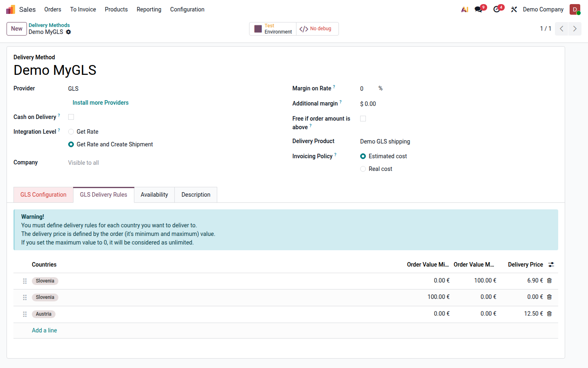This screenshot has width=588, height=368.
Task: Enable Cash on Delivery checkbox
Action: [71, 117]
